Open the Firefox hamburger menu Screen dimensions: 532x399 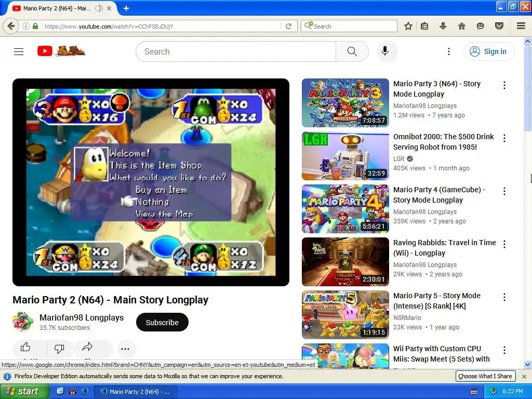pyautogui.click(x=521, y=26)
